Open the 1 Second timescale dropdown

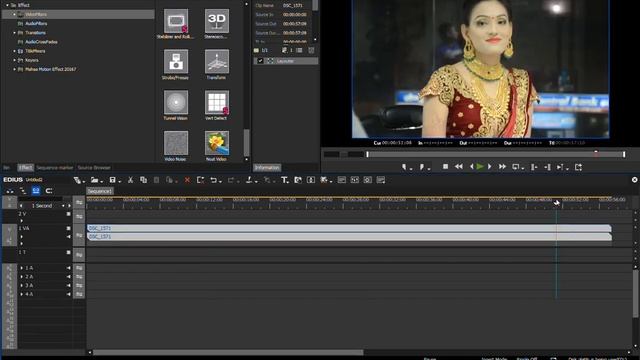(63, 206)
